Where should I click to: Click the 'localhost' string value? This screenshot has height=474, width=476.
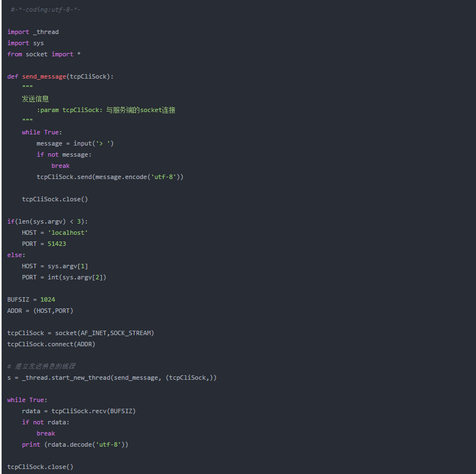(67, 233)
